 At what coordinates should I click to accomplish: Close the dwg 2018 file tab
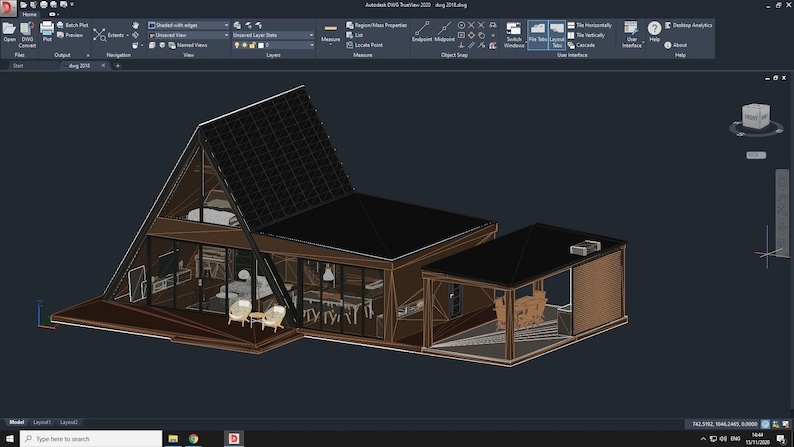pyautogui.click(x=103, y=65)
